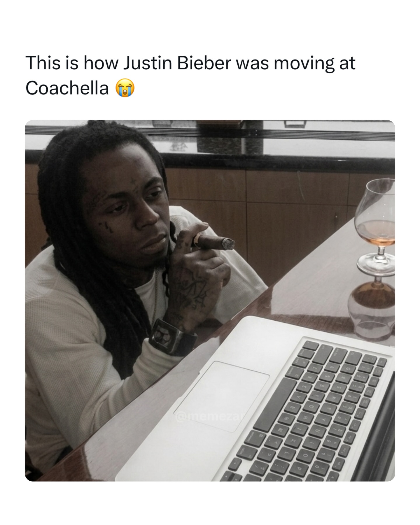Click the laptop trackpad in the photo
This screenshot has height=525, width=420.
(x=222, y=396)
